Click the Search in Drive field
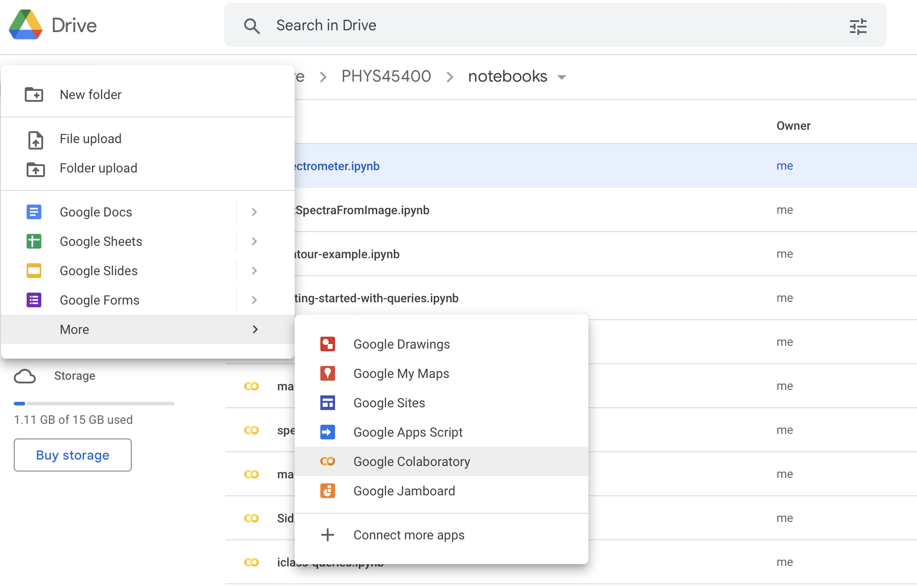This screenshot has width=917, height=588. [x=555, y=25]
